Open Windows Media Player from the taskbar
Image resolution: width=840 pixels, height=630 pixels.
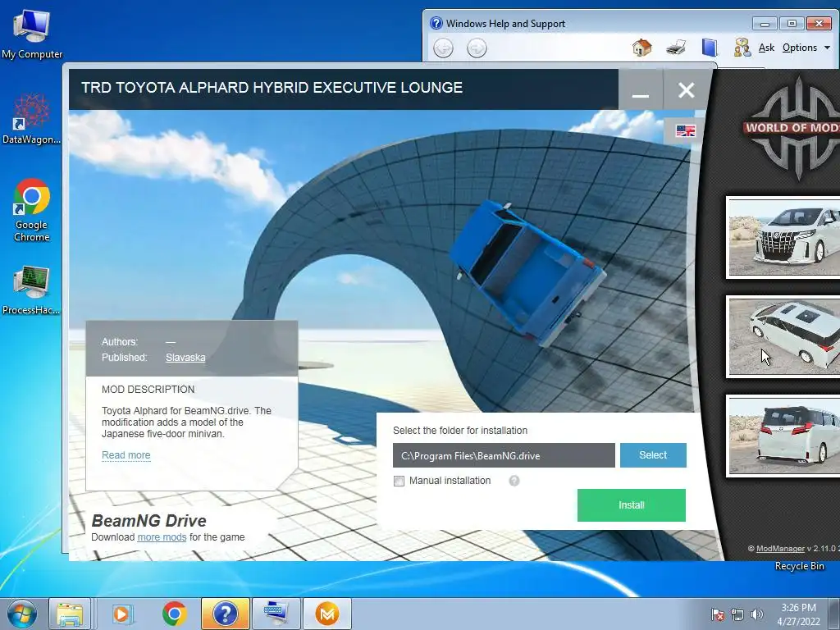click(122, 614)
